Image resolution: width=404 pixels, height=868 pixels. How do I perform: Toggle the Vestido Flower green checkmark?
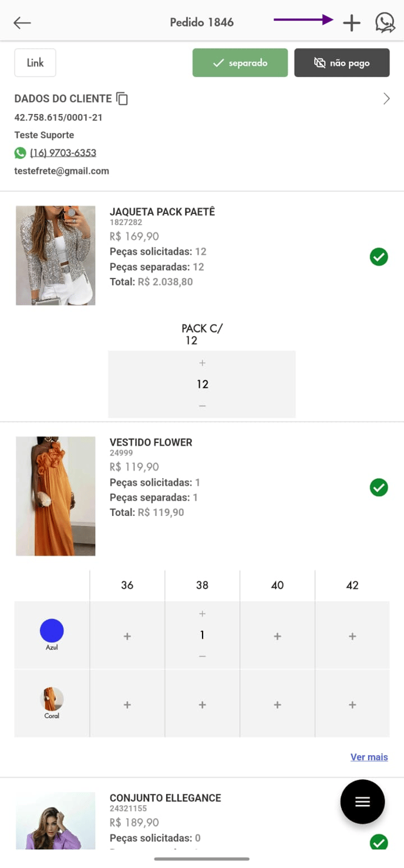379,487
